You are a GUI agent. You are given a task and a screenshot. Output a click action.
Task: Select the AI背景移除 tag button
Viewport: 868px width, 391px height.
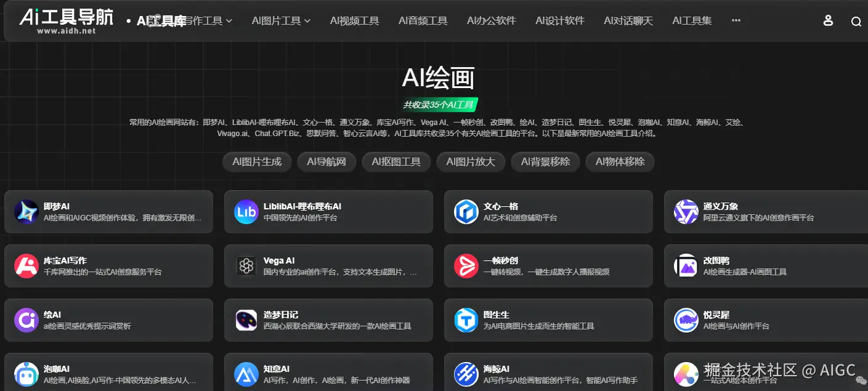click(x=545, y=162)
